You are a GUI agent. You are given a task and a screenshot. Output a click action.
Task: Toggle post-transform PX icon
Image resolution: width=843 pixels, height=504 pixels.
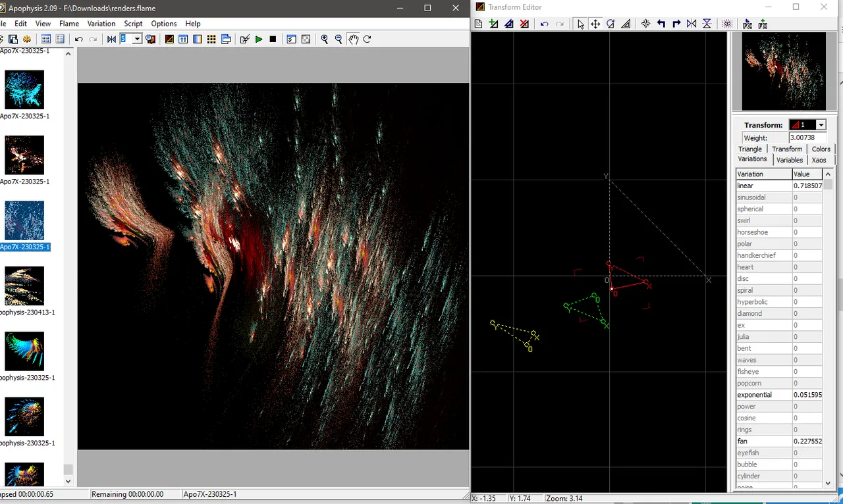(x=748, y=24)
